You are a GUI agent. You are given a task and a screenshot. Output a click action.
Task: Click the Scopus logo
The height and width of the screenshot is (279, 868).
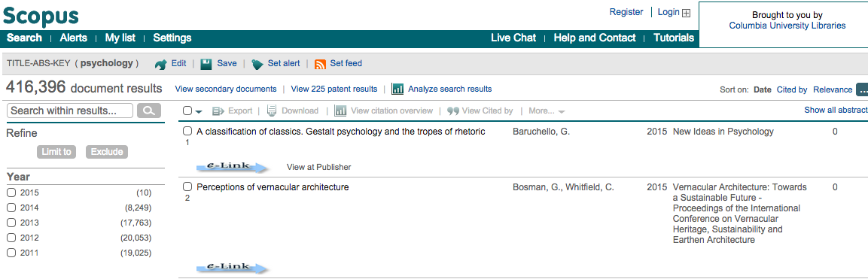(41, 16)
